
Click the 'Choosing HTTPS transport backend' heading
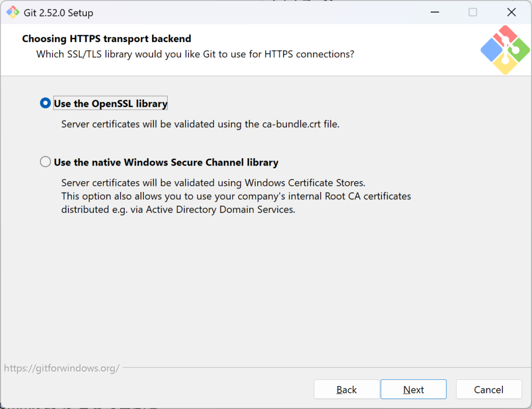coord(107,39)
